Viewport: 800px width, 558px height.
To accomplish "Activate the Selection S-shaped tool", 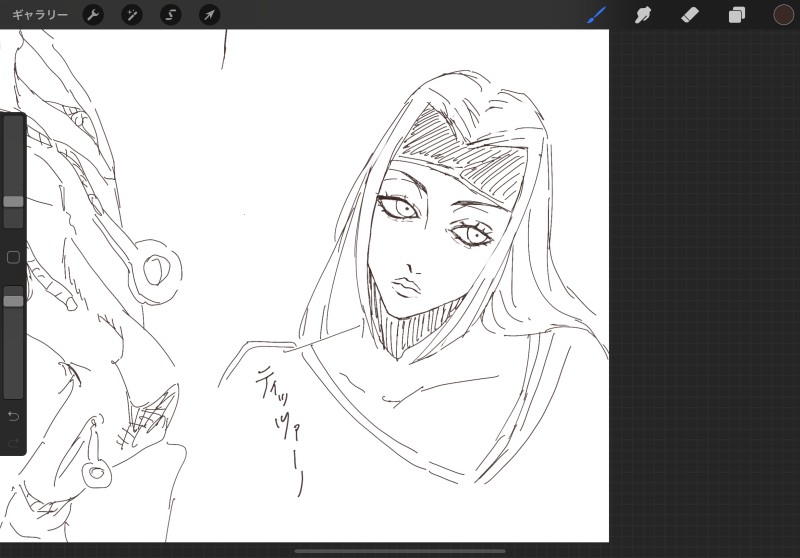I will click(x=170, y=15).
